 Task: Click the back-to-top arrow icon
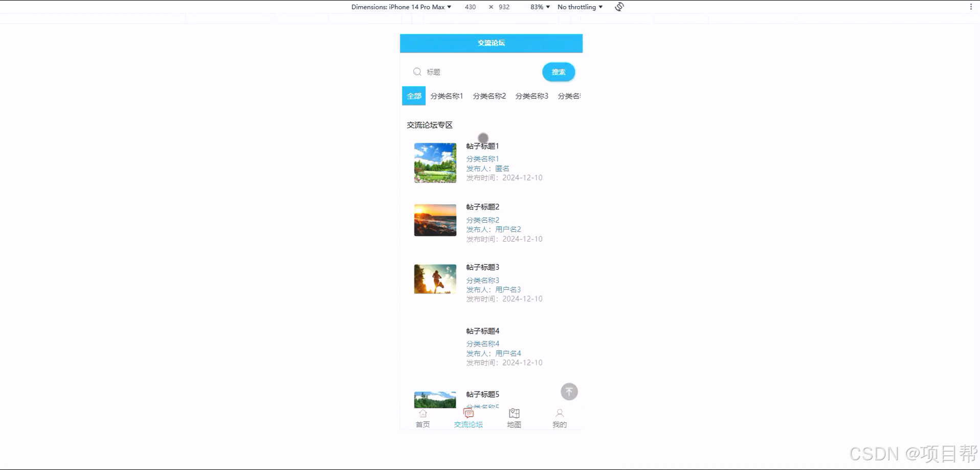(x=569, y=391)
